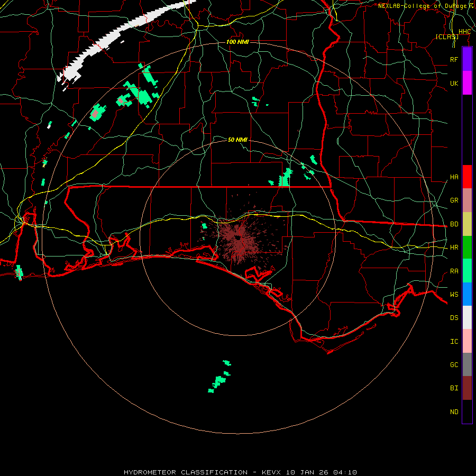Click the magenta UK color swatch
Screen dimensions: 476x476
tap(467, 83)
